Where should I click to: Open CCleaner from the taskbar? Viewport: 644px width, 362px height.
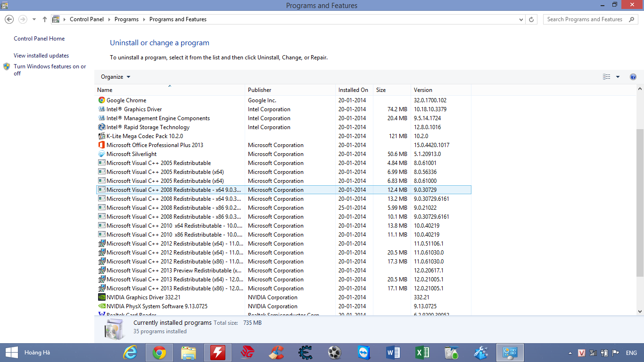(276, 353)
